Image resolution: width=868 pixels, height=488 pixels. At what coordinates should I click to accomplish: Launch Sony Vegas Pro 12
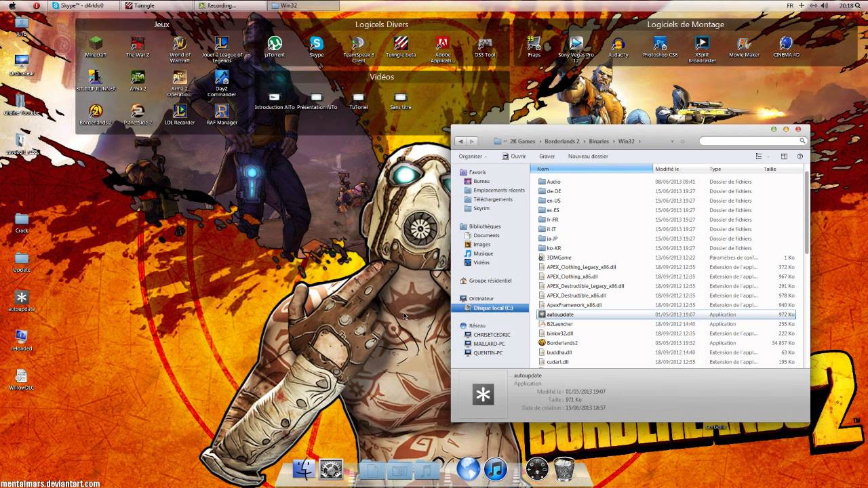(576, 49)
